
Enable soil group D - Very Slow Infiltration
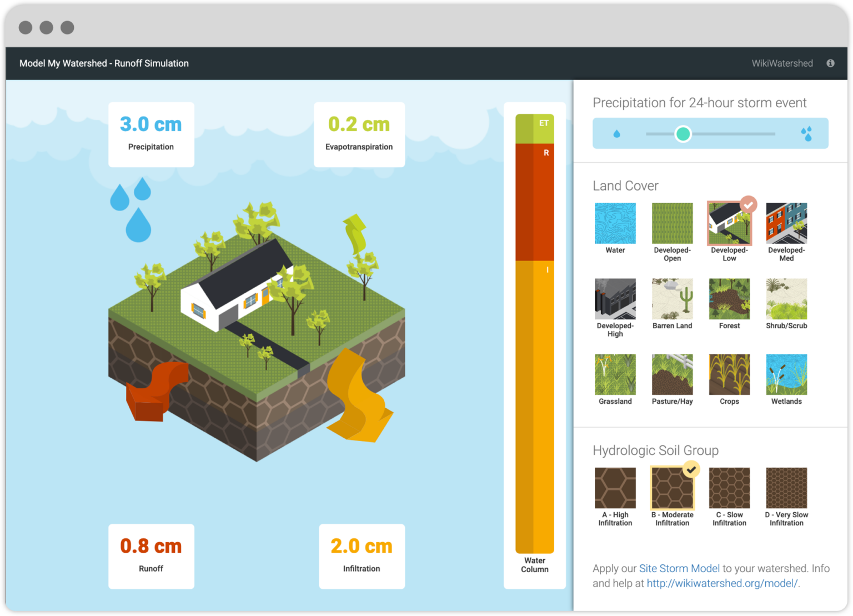[786, 488]
